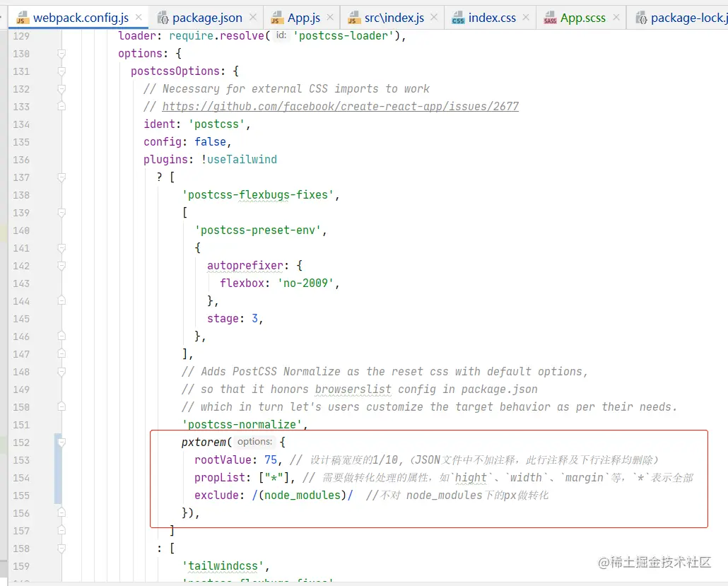This screenshot has height=586, width=728.
Task: Close the App.js tab
Action: tap(330, 17)
